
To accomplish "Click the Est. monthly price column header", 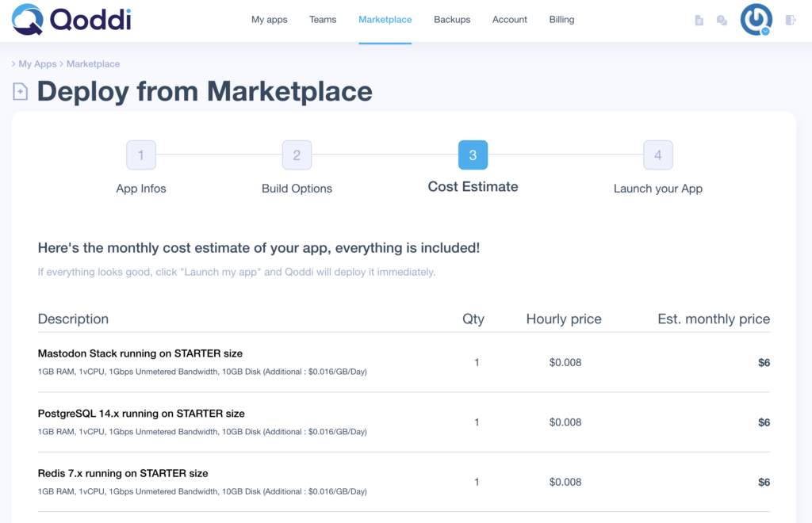I will [x=714, y=319].
